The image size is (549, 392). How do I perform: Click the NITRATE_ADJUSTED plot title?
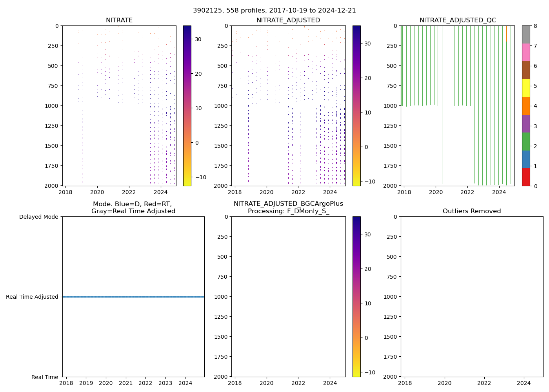point(288,20)
